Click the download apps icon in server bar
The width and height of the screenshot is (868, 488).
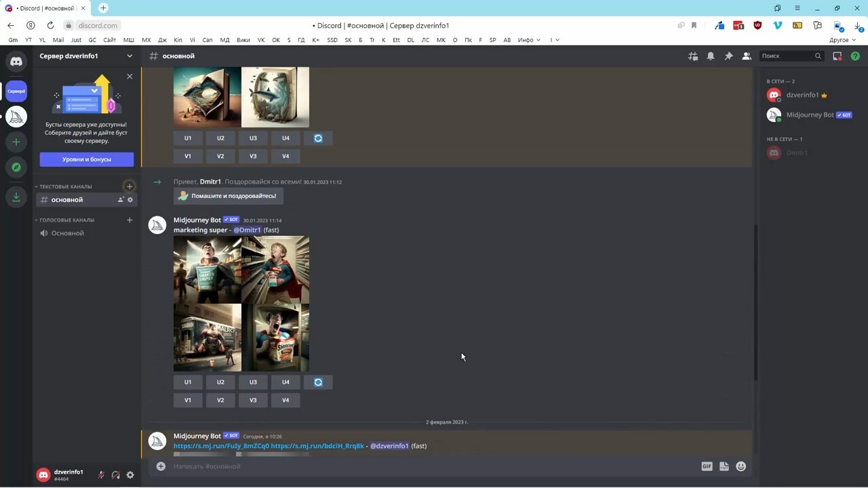pos(16,197)
